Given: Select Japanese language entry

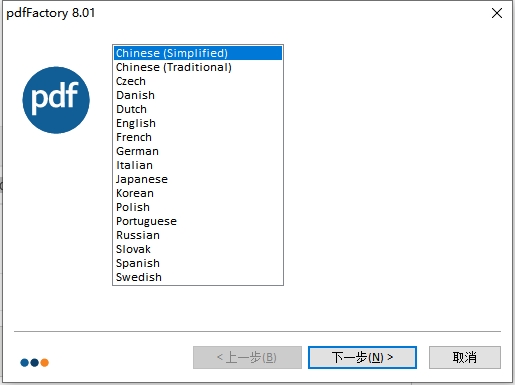Looking at the screenshot, I should tap(198, 179).
